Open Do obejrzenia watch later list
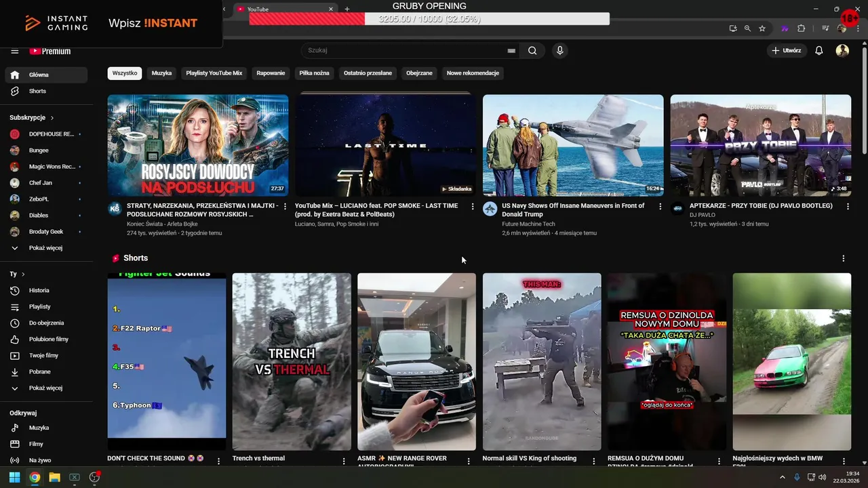 pos(46,323)
